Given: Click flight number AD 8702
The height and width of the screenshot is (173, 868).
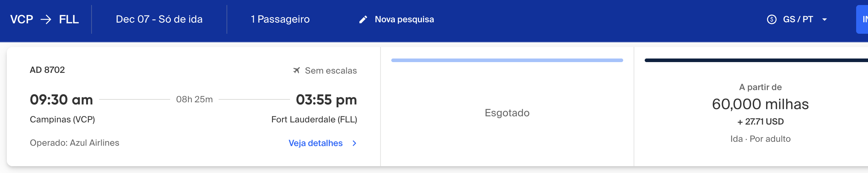Looking at the screenshot, I should coord(47,70).
